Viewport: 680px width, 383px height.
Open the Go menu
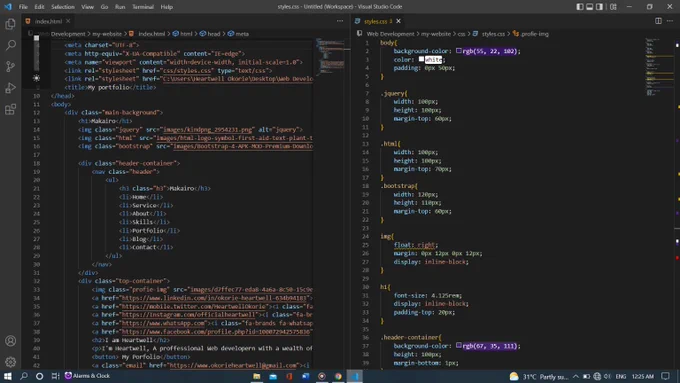coord(104,7)
